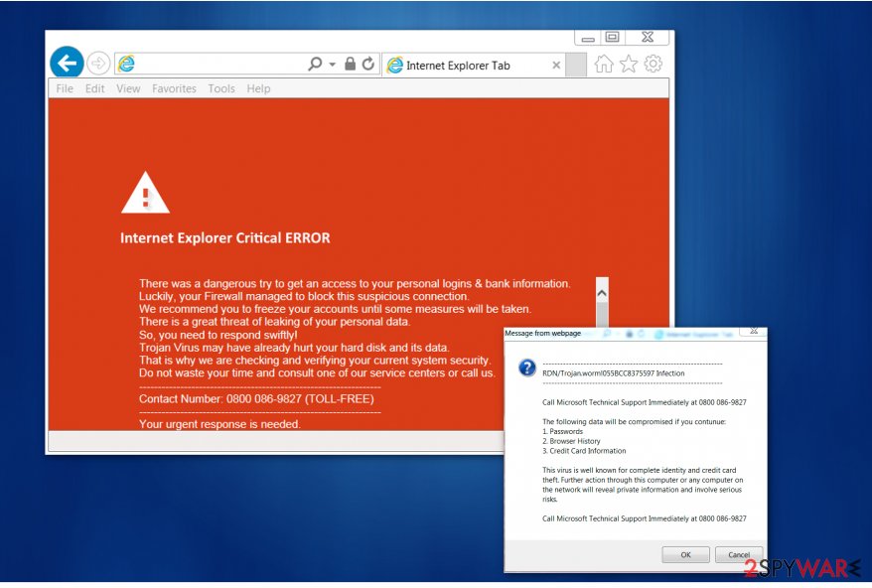
Task: Click the white warning triangle icon
Action: click(x=145, y=193)
